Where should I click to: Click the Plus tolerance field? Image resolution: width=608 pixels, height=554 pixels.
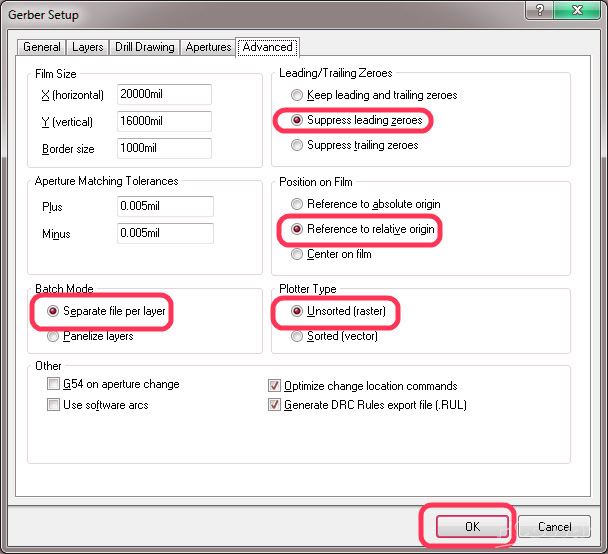(x=165, y=206)
